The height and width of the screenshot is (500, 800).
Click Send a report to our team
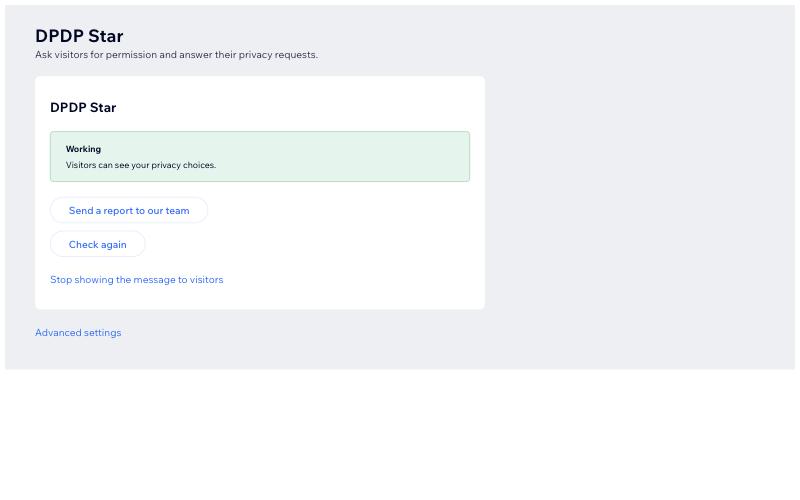click(129, 210)
